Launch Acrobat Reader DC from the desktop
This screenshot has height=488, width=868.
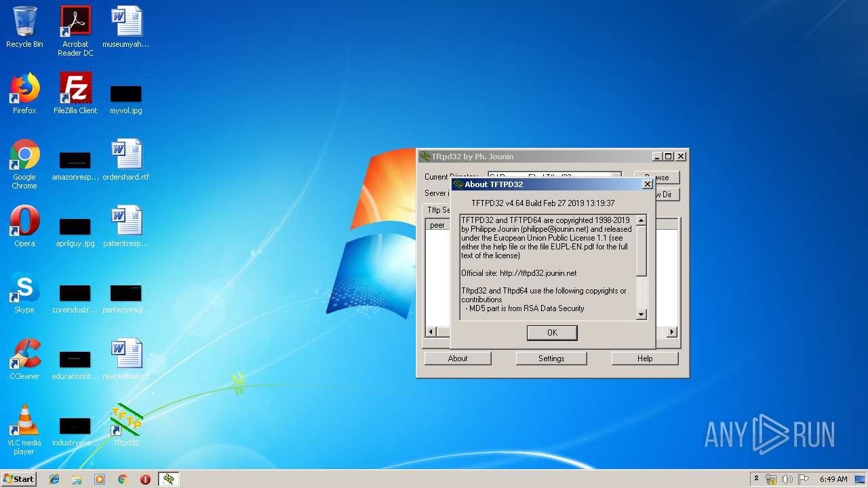[x=75, y=31]
